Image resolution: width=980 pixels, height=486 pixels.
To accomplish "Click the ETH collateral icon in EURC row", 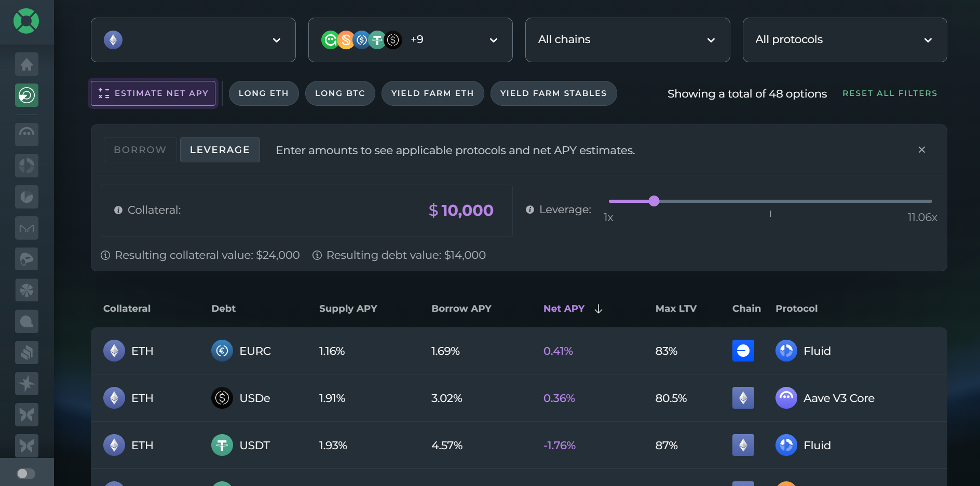I will [x=114, y=351].
